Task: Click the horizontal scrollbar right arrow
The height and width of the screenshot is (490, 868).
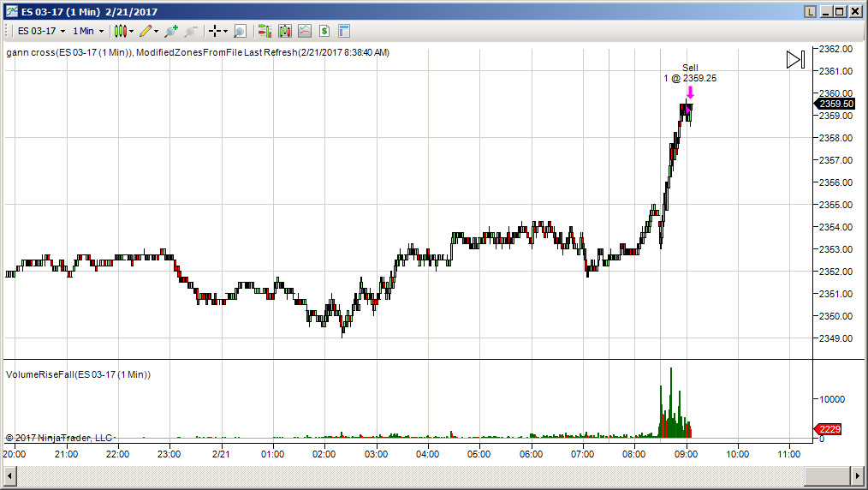Action: 858,476
